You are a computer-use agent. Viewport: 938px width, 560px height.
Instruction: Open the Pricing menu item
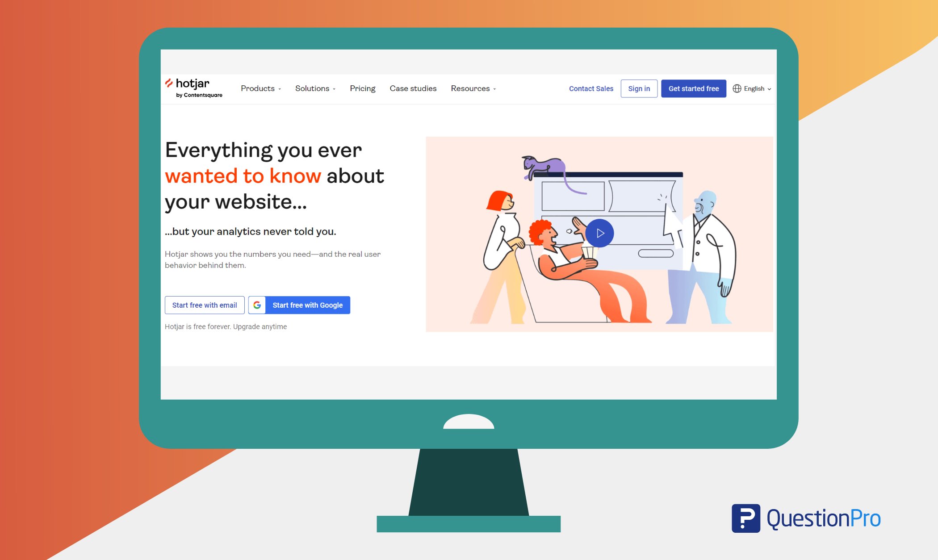pyautogui.click(x=363, y=88)
